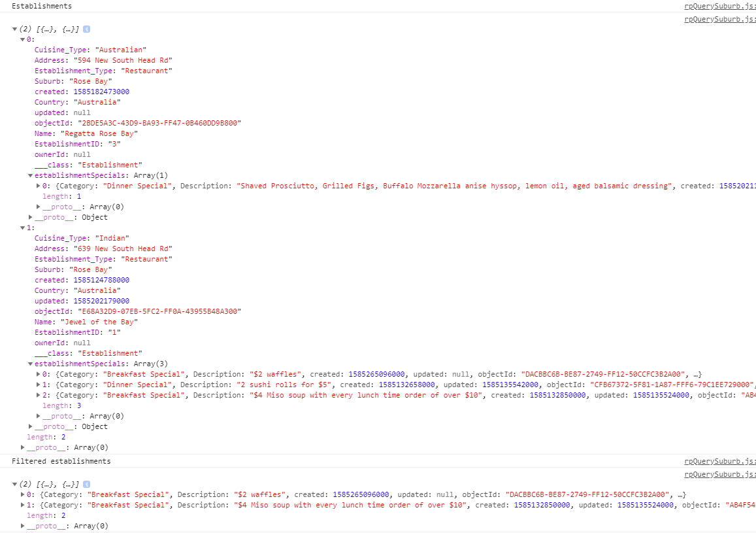756x533 pixels.
Task: Collapse the Jewel of the Bay object at index 1
Action: click(x=22, y=227)
